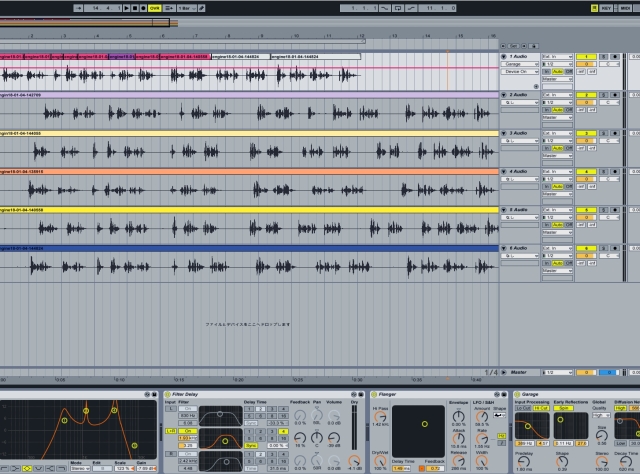Click the Flanger XY pad yellow handle
This screenshot has height=474, width=640.
tap(423, 424)
